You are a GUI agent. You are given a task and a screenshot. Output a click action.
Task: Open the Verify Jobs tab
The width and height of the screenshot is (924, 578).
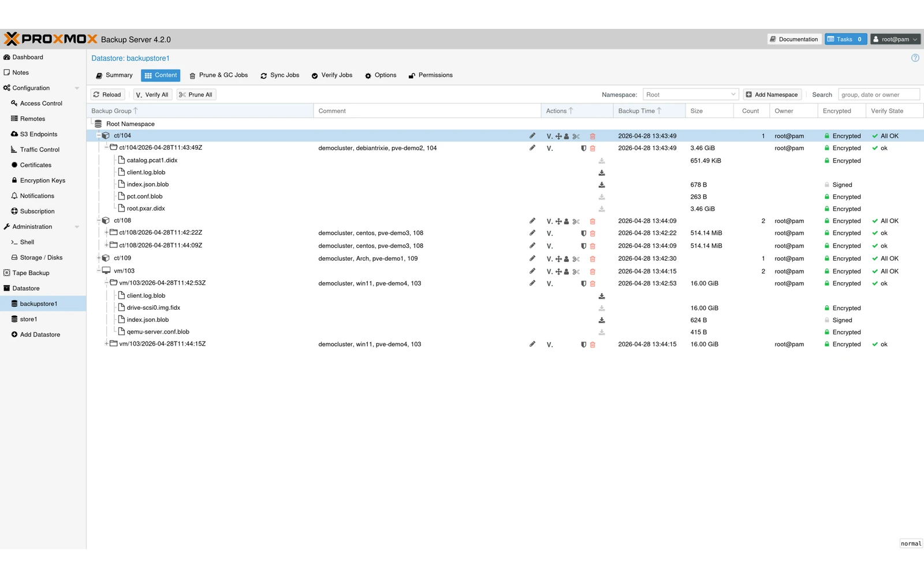coord(331,75)
